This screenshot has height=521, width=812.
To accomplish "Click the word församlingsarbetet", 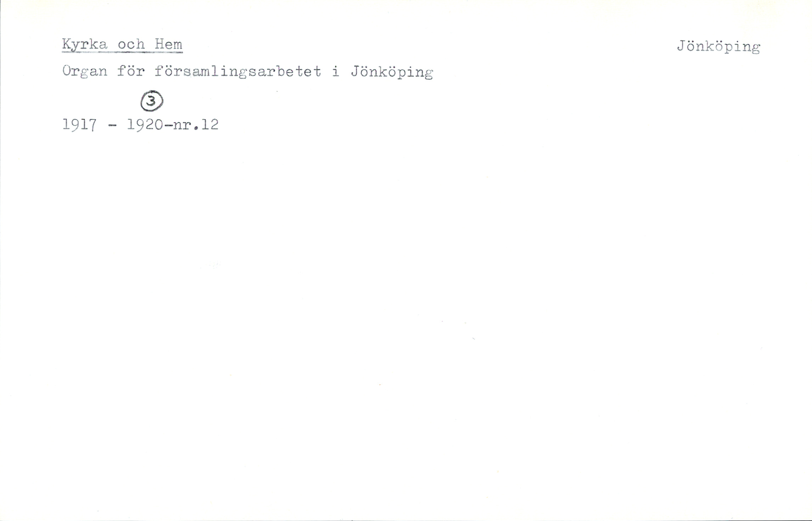I will (x=238, y=72).
